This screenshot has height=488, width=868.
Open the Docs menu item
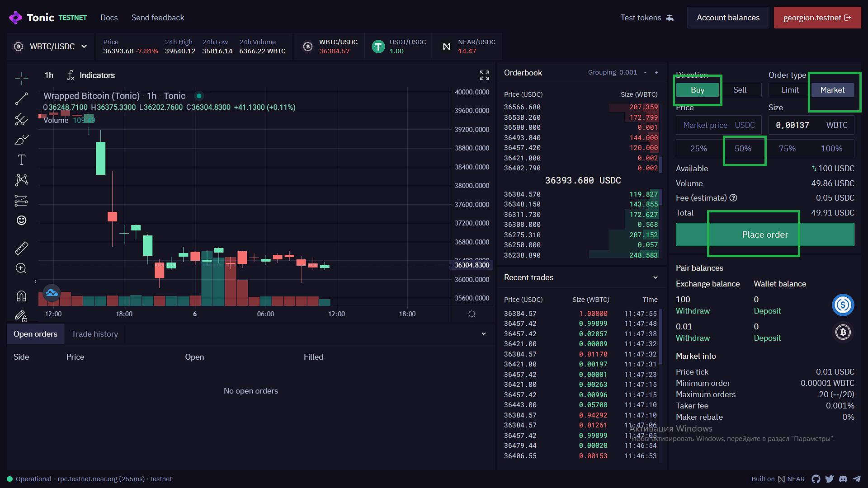[109, 18]
